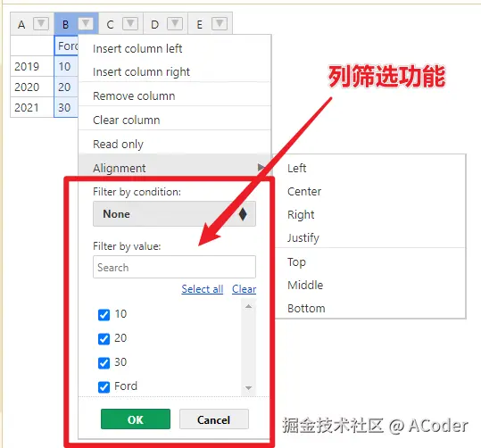This screenshot has width=481, height=448.
Task: Choose Insert column left
Action: [175, 48]
